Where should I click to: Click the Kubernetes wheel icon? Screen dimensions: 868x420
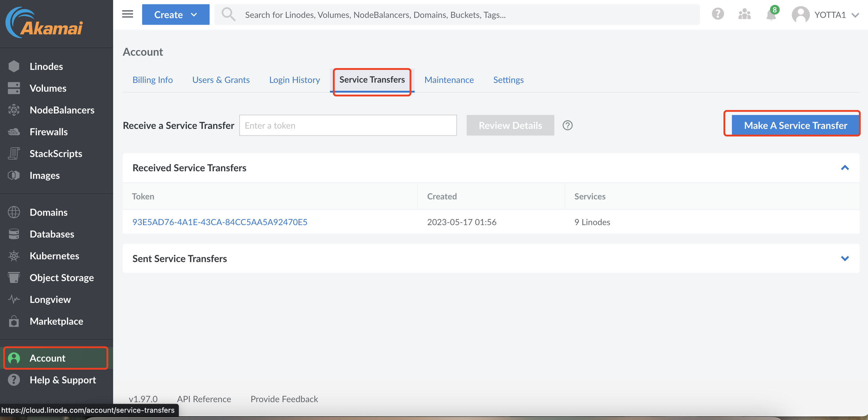[x=14, y=256]
